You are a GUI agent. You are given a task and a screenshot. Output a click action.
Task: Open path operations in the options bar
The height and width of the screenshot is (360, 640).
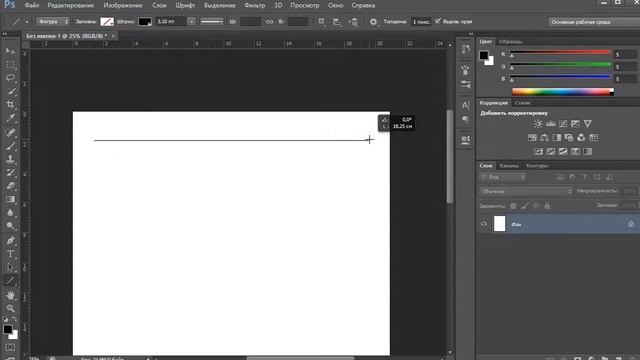pos(322,22)
